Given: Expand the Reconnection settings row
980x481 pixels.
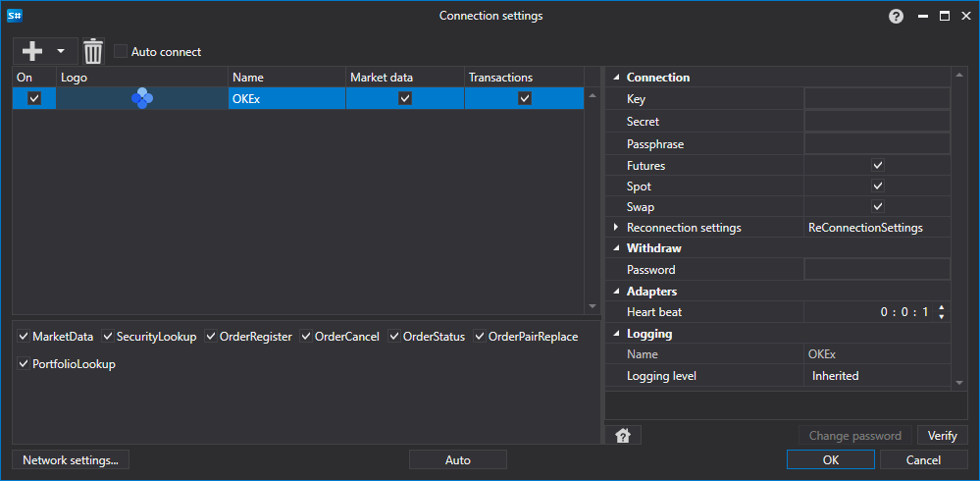Looking at the screenshot, I should (x=616, y=228).
